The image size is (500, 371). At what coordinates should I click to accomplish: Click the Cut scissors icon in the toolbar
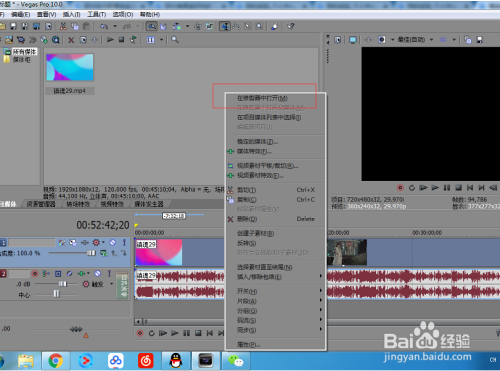(x=63, y=26)
